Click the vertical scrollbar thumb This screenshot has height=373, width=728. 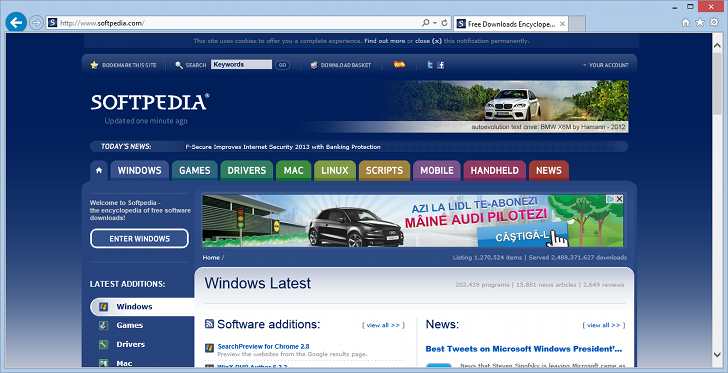(x=717, y=83)
